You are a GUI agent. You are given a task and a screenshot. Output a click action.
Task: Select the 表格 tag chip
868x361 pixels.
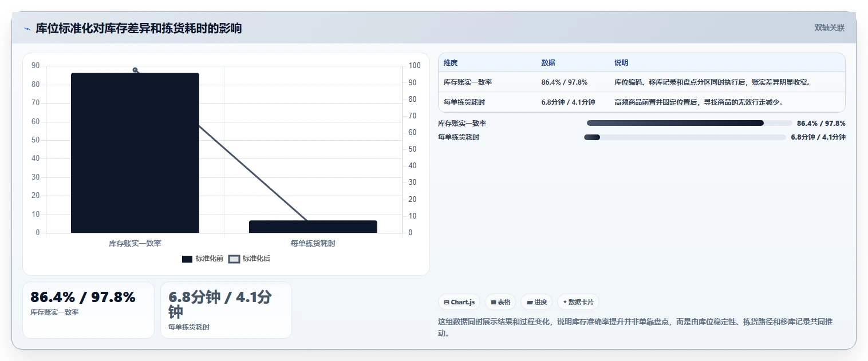tap(500, 302)
